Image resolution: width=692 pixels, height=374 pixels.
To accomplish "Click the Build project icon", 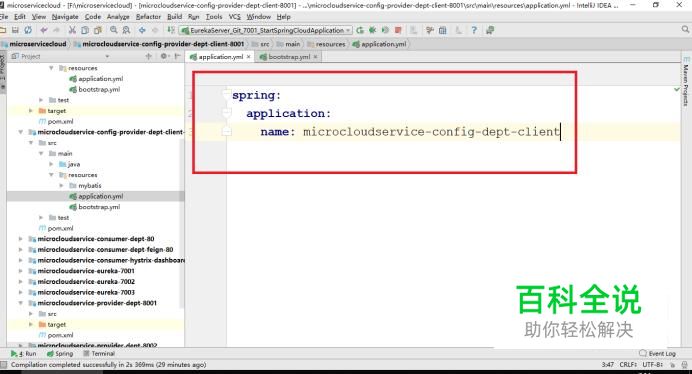I will pyautogui.click(x=171, y=30).
